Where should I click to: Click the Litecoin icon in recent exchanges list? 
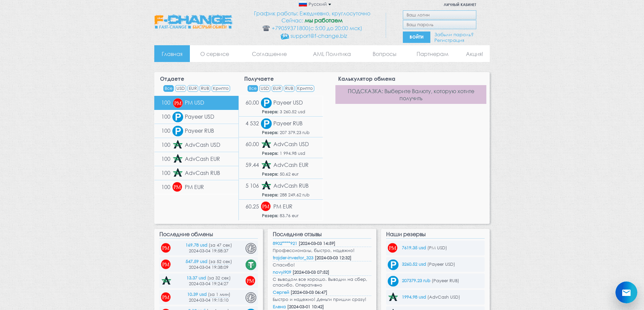pyautogui.click(x=251, y=248)
